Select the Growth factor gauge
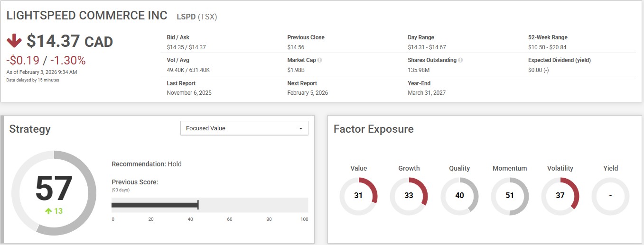Viewport: 644px width, 245px height. 409,196
